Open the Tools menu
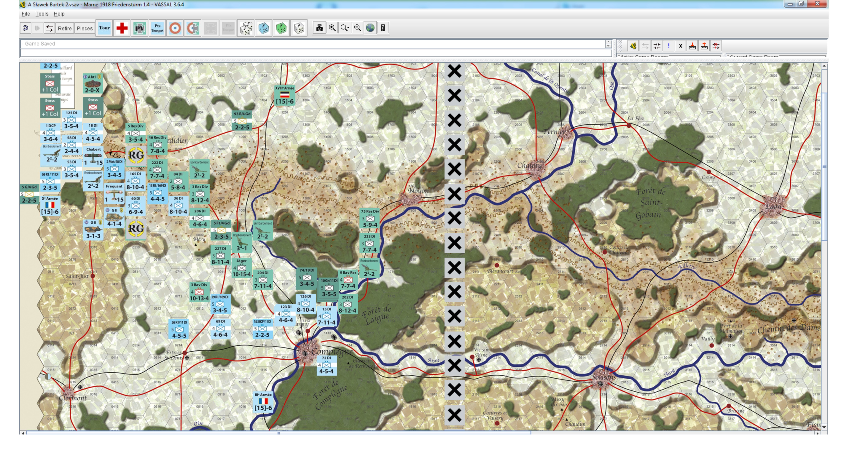Image resolution: width=868 pixels, height=473 pixels. [x=42, y=14]
